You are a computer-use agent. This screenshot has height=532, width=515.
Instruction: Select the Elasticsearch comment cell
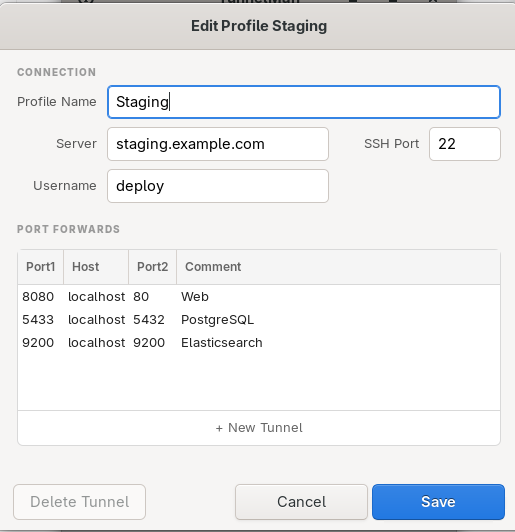click(222, 343)
